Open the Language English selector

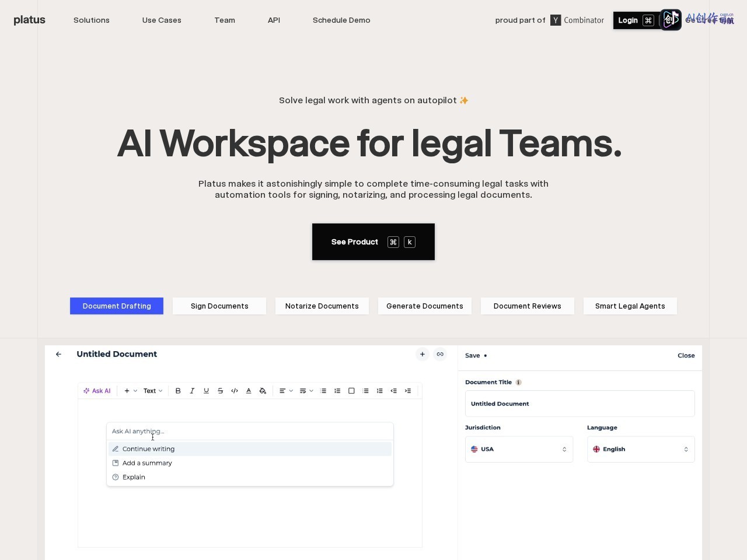click(641, 449)
